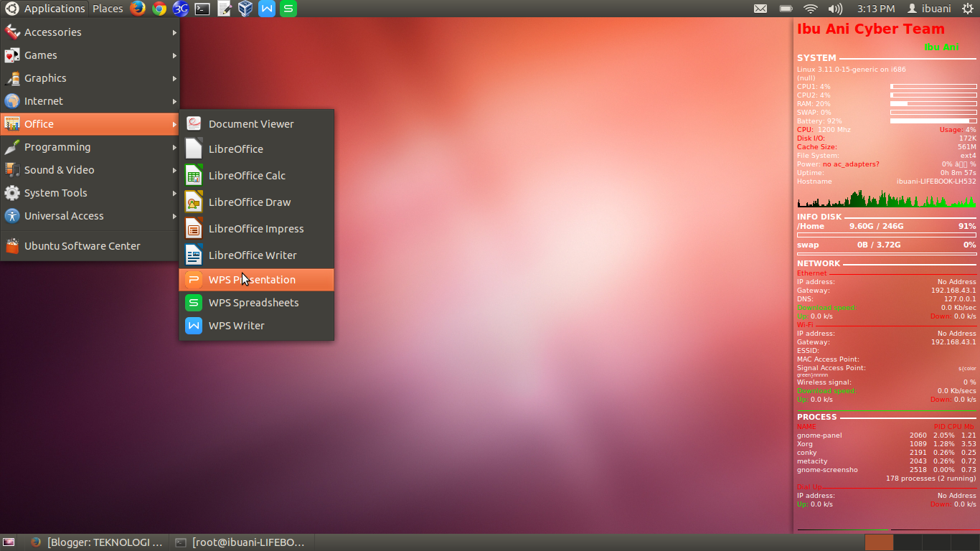Open the text editor launcher in the panel
This screenshot has width=980, height=551.
point(224,9)
